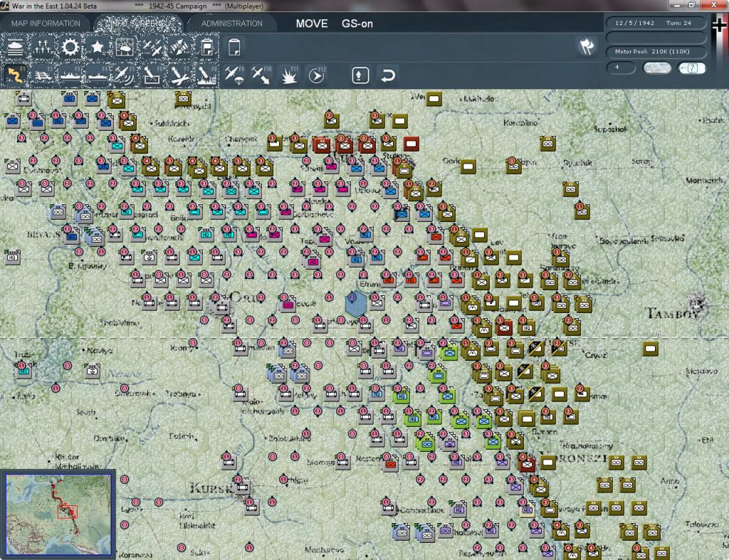The image size is (729, 560).
Task: Open the weather map icon
Action: click(125, 48)
